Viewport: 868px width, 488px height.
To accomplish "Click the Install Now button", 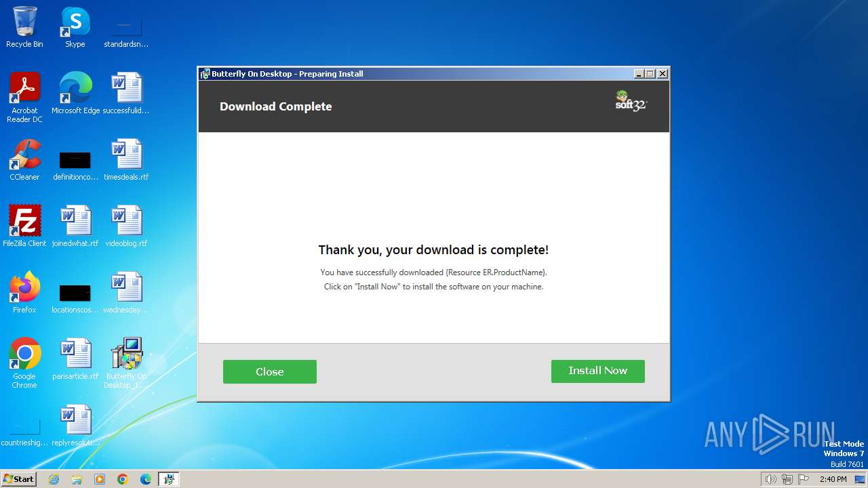I will click(597, 371).
